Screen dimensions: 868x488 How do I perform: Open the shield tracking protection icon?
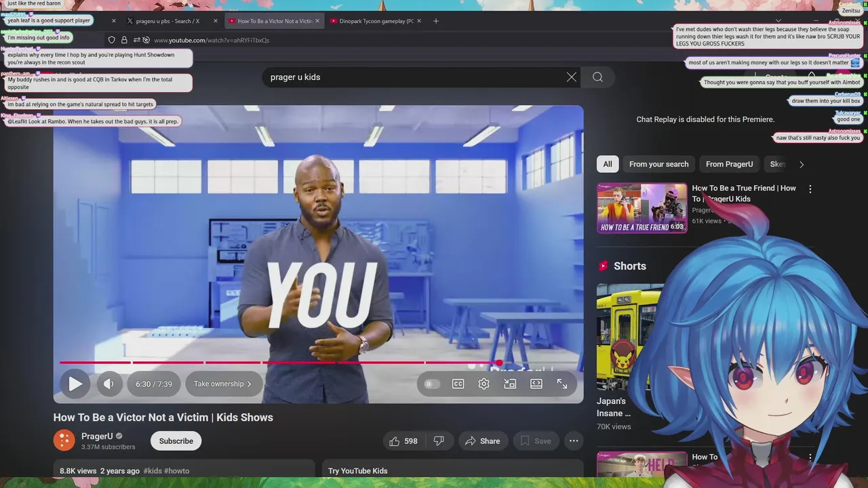pyautogui.click(x=112, y=40)
